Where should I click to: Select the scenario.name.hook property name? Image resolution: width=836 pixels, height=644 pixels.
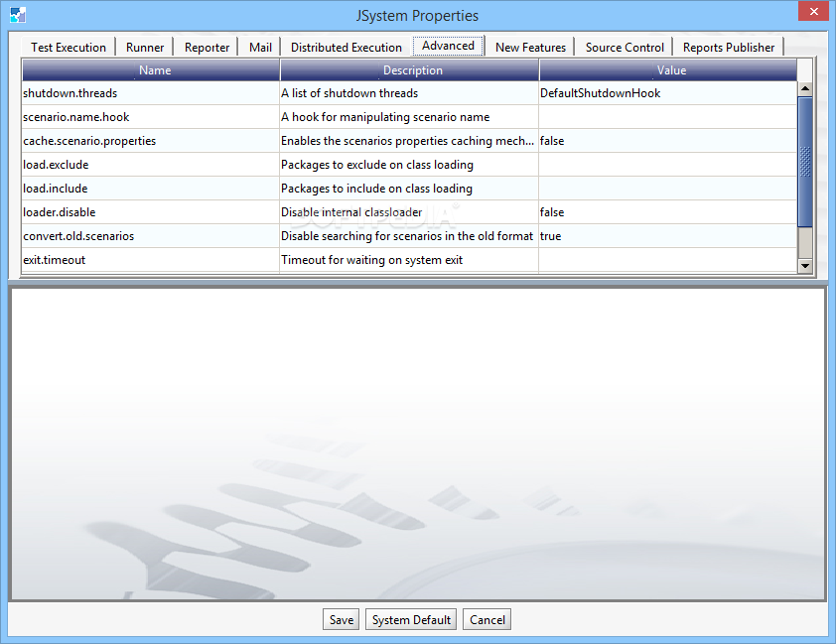151,117
